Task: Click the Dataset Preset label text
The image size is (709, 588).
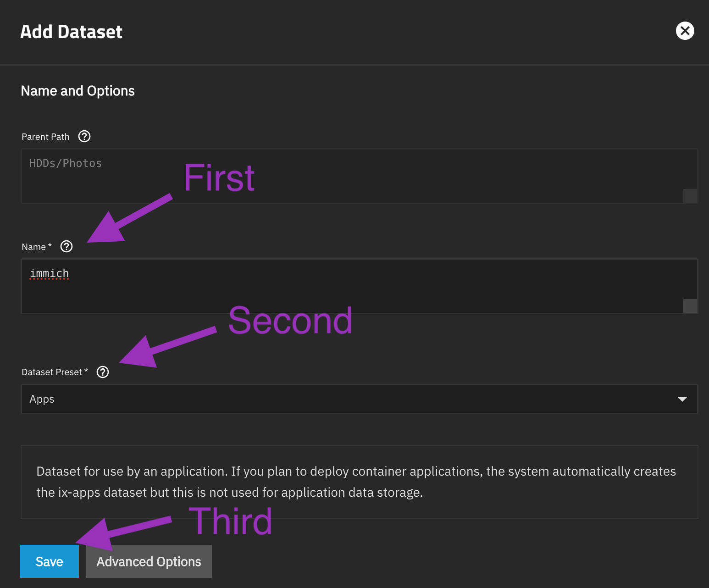Action: (52, 372)
